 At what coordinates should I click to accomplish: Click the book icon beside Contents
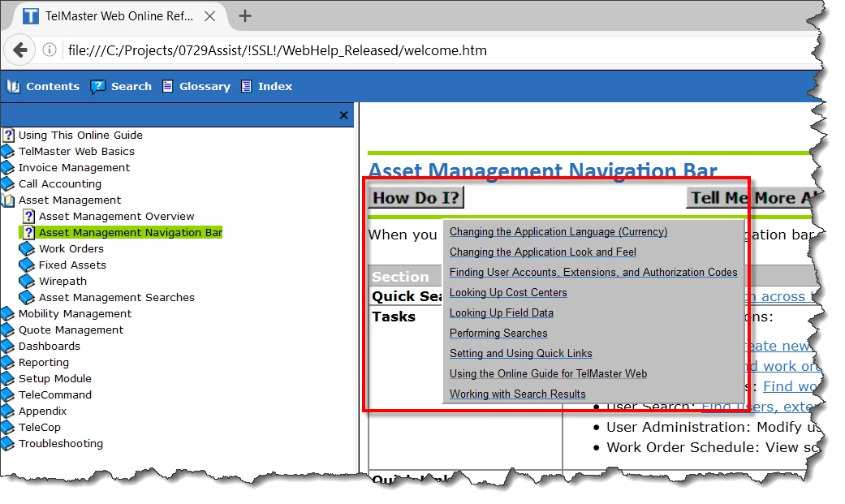click(14, 86)
